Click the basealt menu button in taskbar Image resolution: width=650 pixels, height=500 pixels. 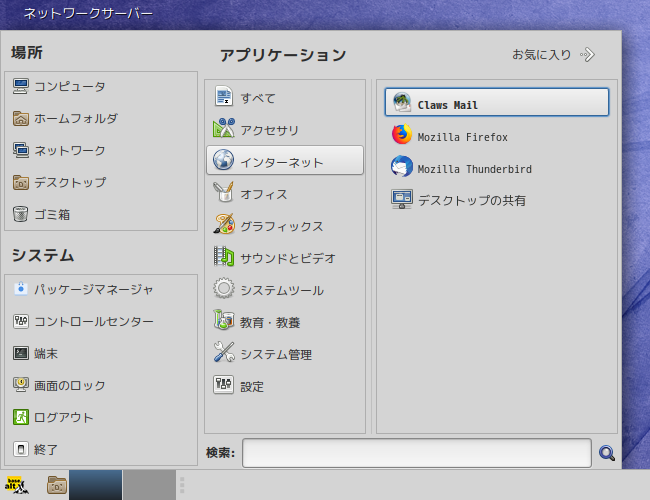[x=17, y=485]
